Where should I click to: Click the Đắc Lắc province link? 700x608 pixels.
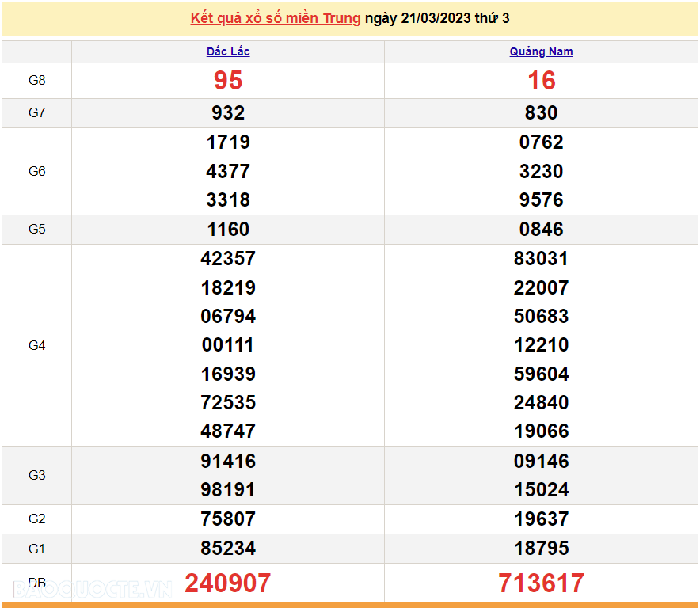click(x=228, y=51)
